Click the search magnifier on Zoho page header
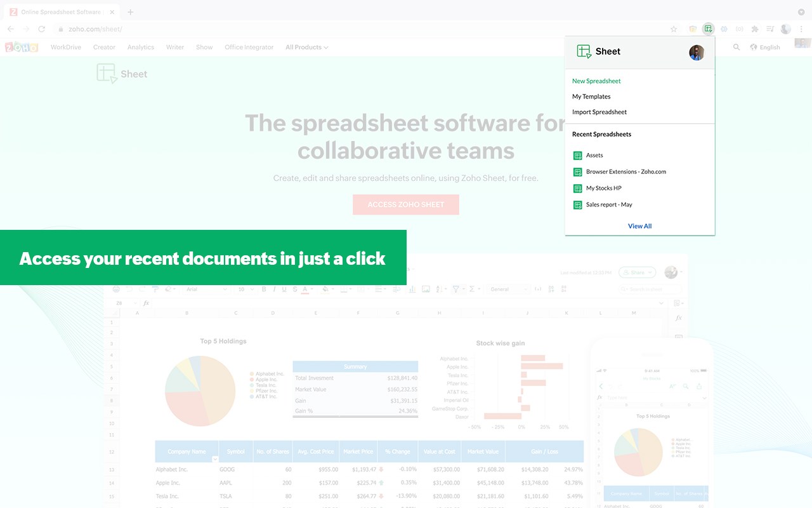 pyautogui.click(x=736, y=47)
